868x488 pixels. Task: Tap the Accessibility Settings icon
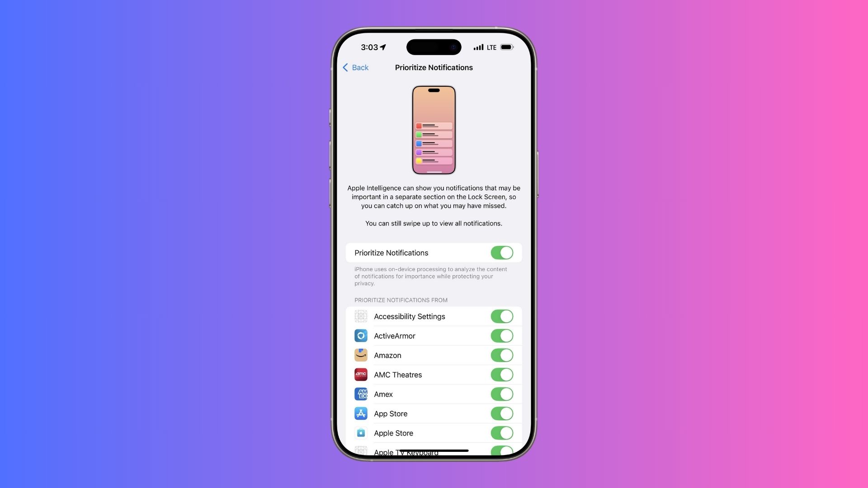click(361, 316)
